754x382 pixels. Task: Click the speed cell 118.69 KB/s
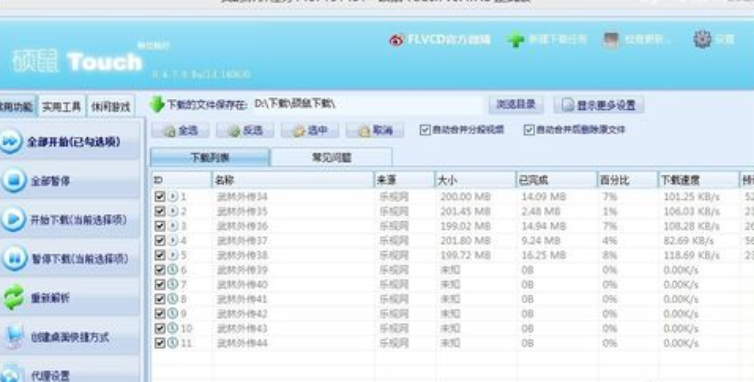pos(691,255)
